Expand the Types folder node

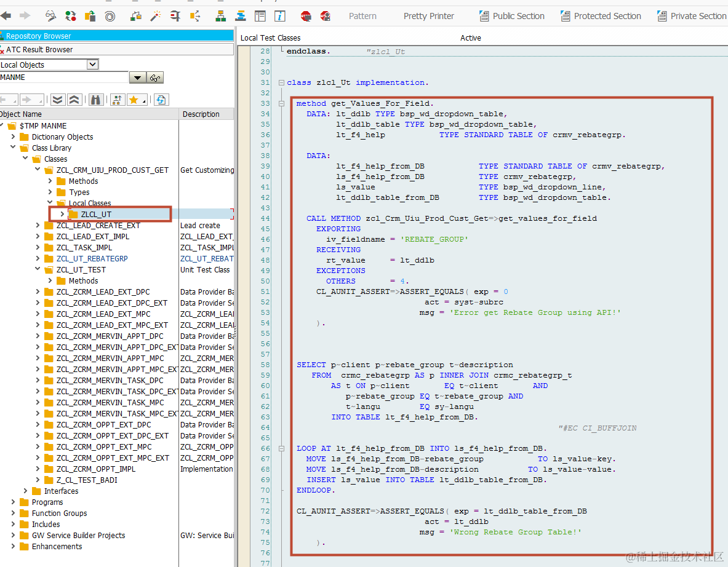click(x=50, y=192)
